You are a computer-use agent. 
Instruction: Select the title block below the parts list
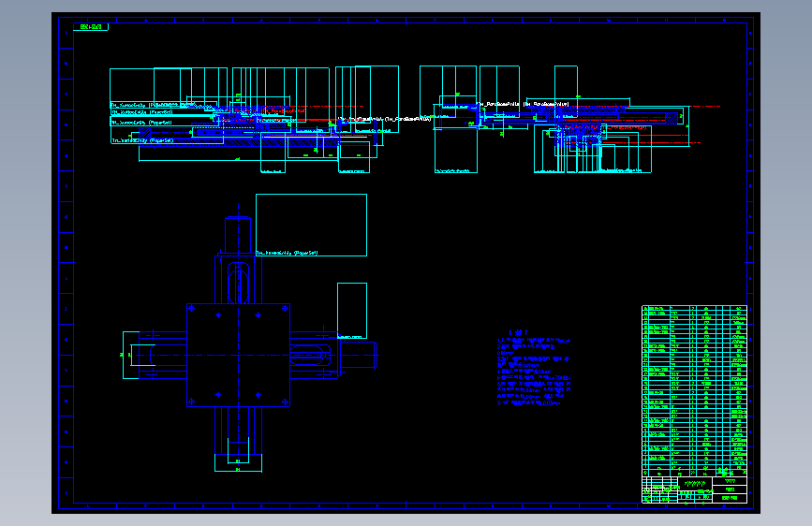click(x=694, y=489)
